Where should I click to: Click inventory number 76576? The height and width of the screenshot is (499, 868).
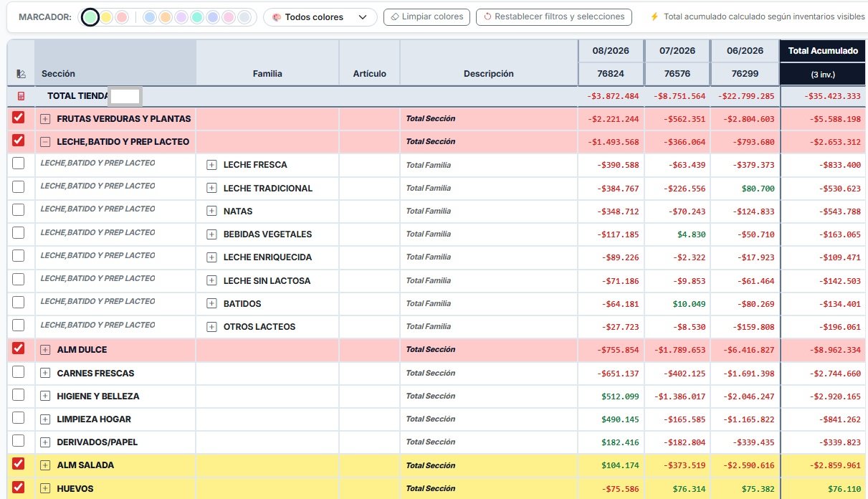pos(677,74)
